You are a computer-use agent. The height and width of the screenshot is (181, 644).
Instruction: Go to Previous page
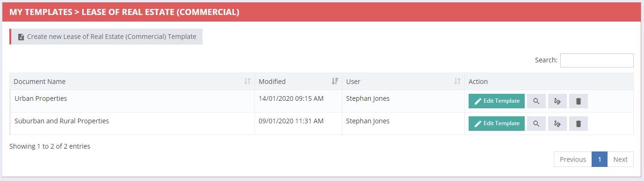[573, 159]
